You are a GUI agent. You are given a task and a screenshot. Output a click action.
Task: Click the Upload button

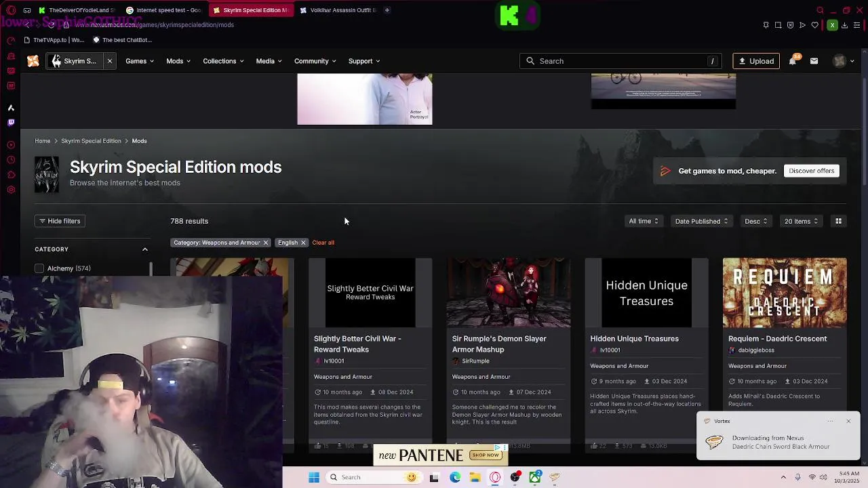(x=756, y=61)
